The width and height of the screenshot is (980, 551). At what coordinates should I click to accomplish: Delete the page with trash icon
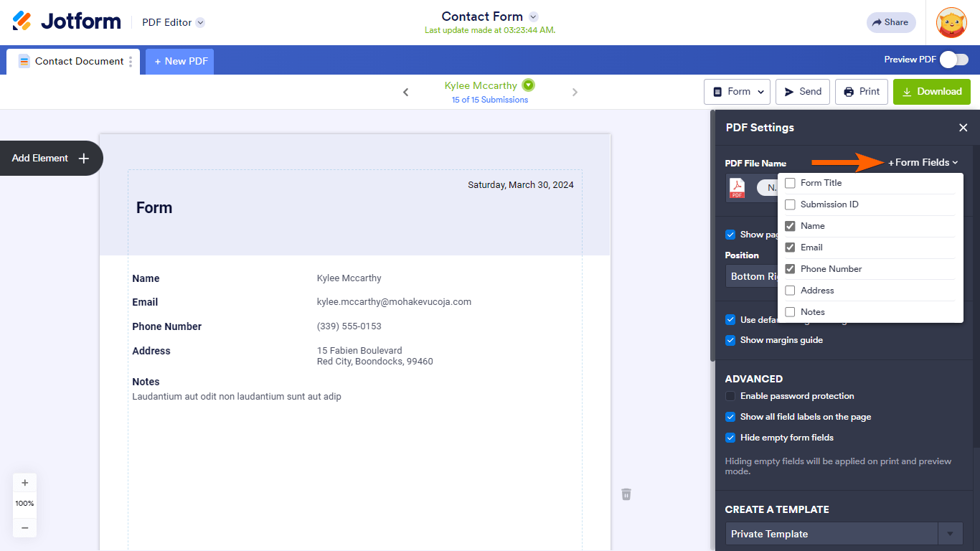[626, 494]
